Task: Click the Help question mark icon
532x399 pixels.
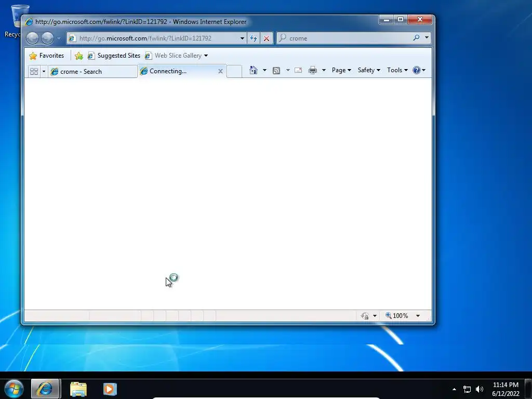Action: [417, 70]
